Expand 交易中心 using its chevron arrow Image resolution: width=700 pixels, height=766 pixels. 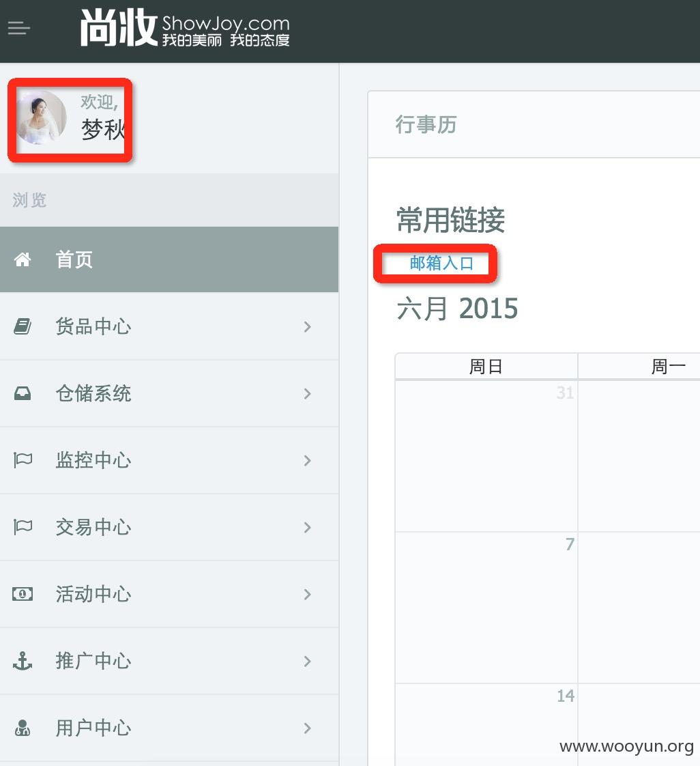307,528
